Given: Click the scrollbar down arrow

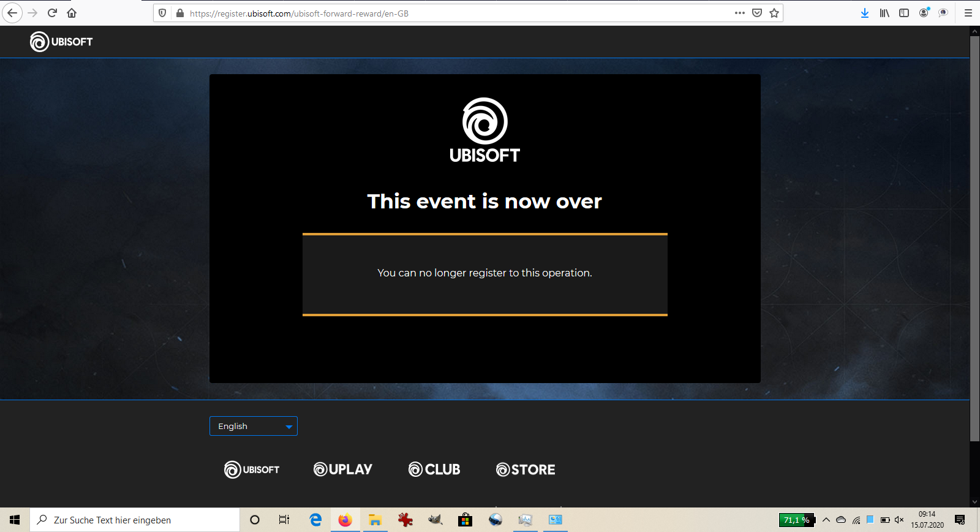Looking at the screenshot, I should [974, 502].
